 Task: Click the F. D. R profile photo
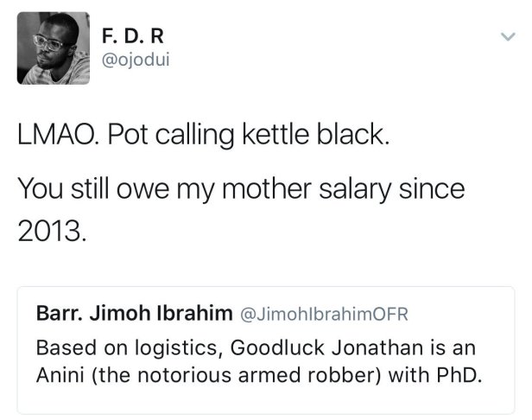pos(53,48)
